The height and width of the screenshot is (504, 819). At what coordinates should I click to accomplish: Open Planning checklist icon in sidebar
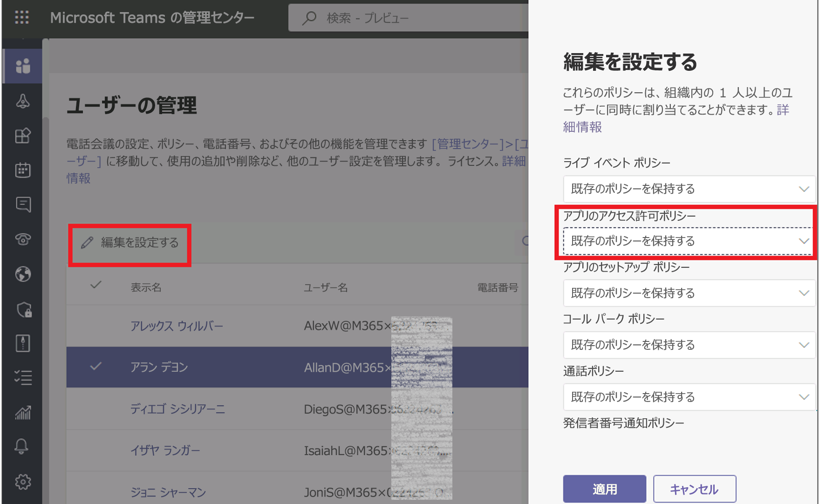23,377
